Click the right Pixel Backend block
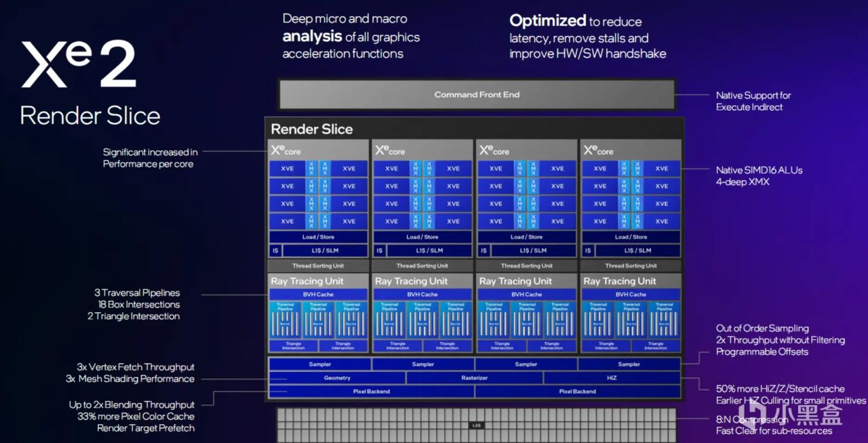 [x=578, y=392]
